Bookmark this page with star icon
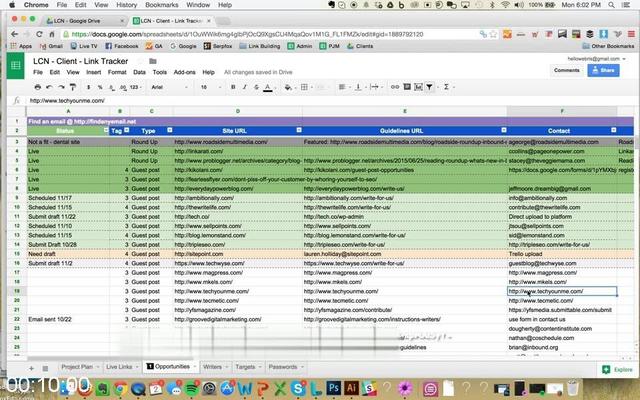The width and height of the screenshot is (640, 400). pyautogui.click(x=493, y=34)
